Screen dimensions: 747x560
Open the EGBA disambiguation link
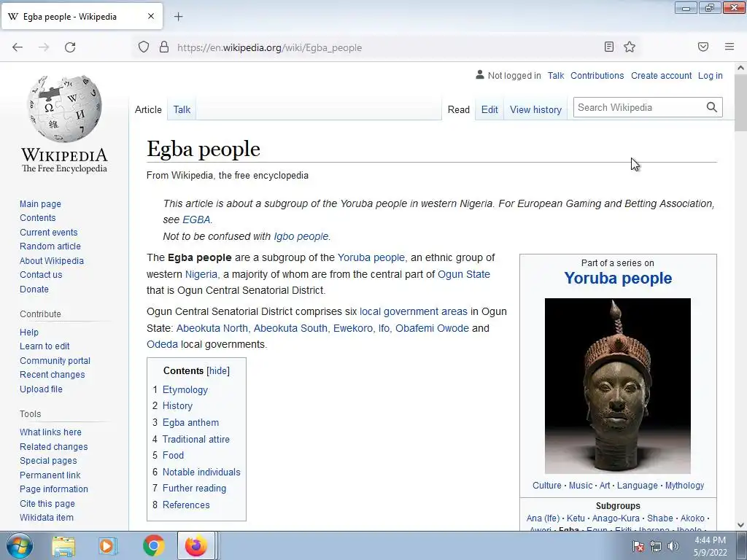pyautogui.click(x=196, y=219)
